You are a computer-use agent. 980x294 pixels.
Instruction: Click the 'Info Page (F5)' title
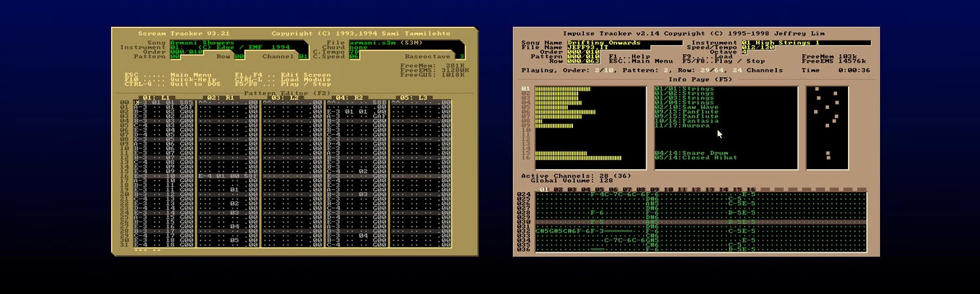[x=700, y=79]
